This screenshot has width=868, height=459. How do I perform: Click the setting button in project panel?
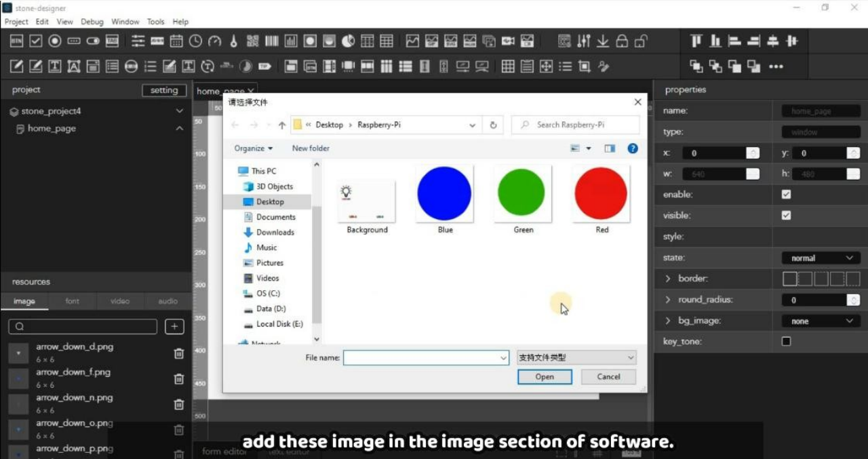coord(164,90)
